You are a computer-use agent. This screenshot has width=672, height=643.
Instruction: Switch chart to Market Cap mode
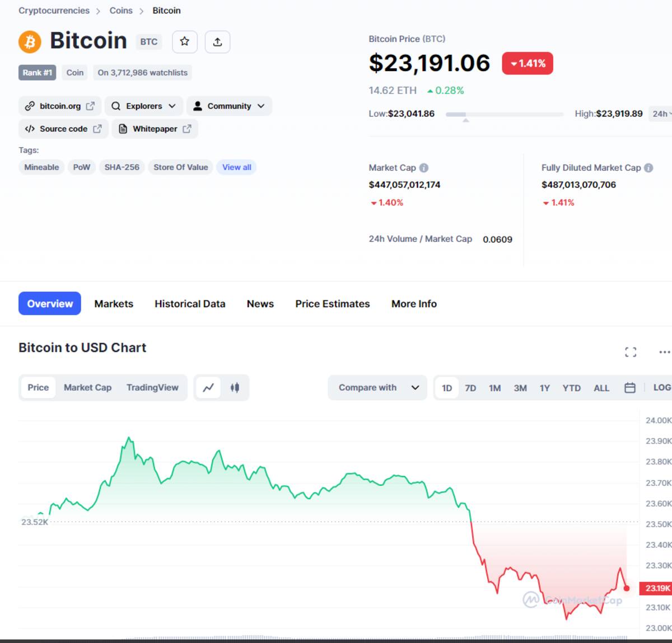point(87,387)
